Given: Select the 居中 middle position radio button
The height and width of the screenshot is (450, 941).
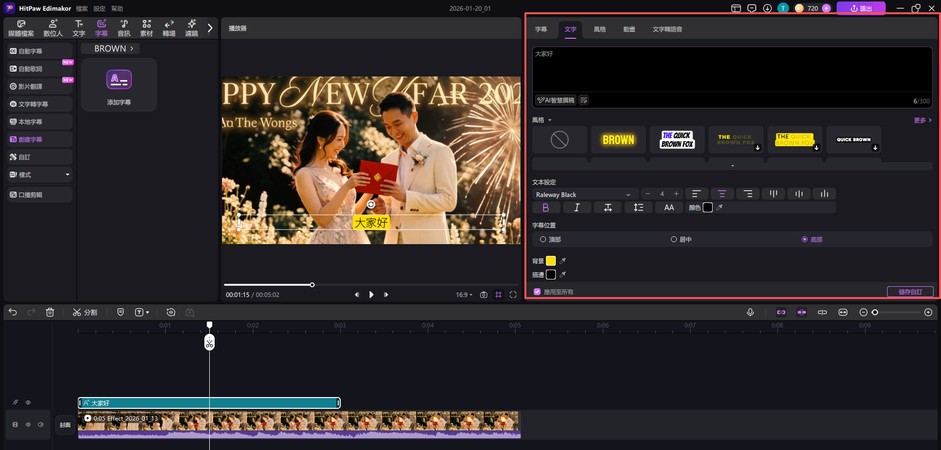Looking at the screenshot, I should pos(673,240).
